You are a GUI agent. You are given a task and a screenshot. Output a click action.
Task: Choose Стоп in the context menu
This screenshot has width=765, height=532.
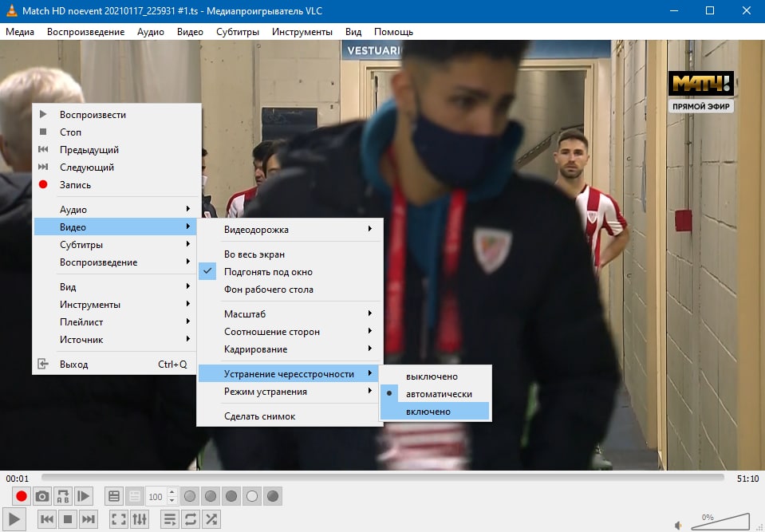116,132
